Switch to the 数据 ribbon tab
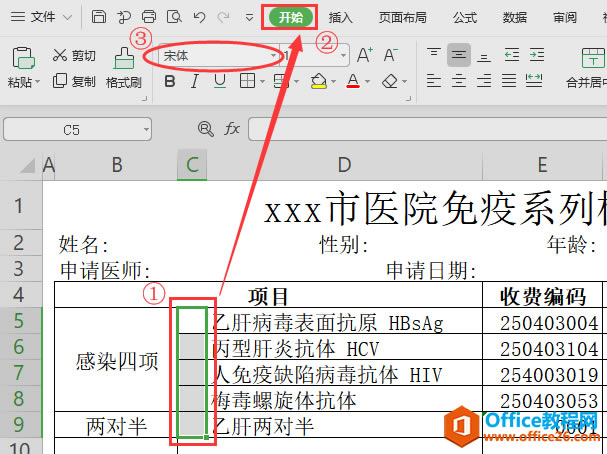 point(514,17)
